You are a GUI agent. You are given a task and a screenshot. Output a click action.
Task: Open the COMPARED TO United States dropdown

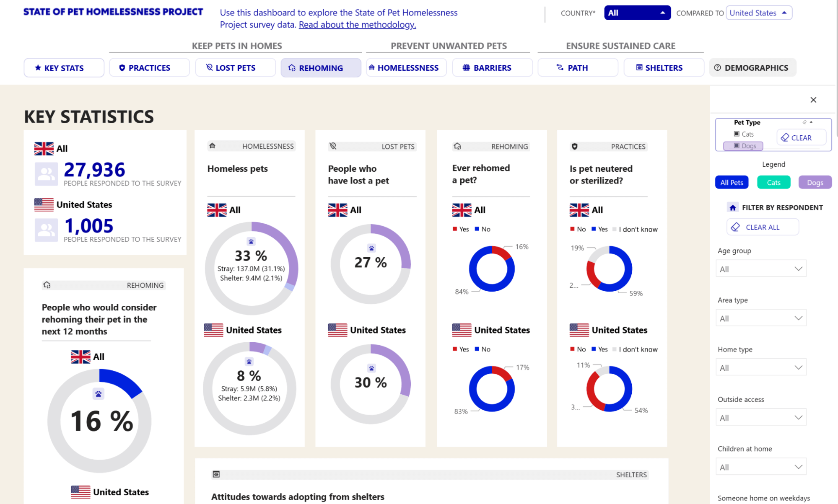click(758, 13)
